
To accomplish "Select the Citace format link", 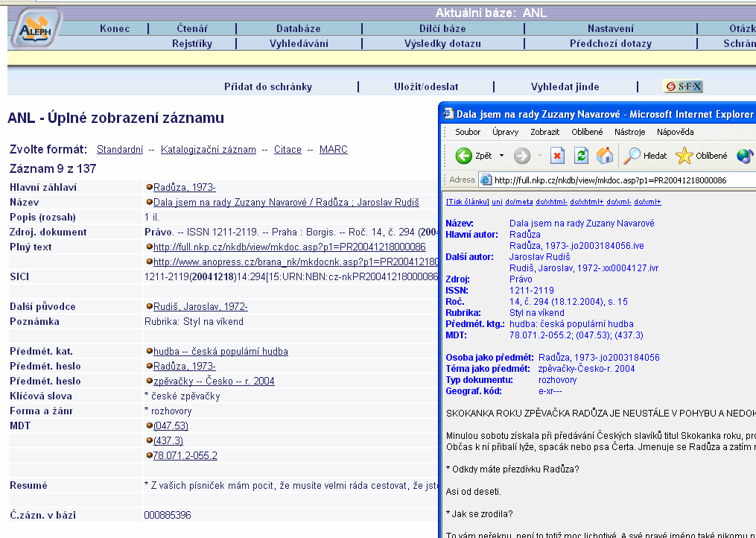I will click(x=288, y=150).
